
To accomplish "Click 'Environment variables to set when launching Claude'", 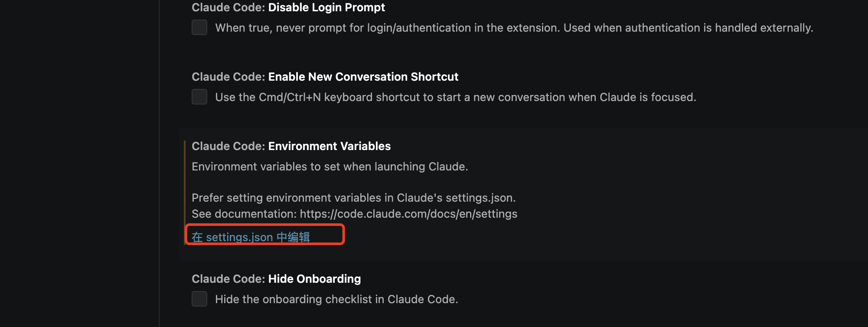I will point(330,167).
